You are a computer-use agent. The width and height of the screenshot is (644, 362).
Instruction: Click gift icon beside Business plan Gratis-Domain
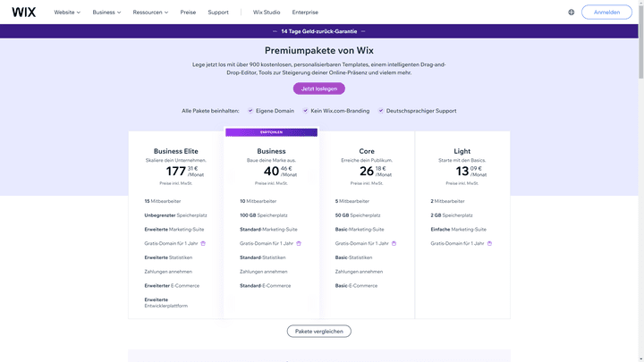point(299,243)
